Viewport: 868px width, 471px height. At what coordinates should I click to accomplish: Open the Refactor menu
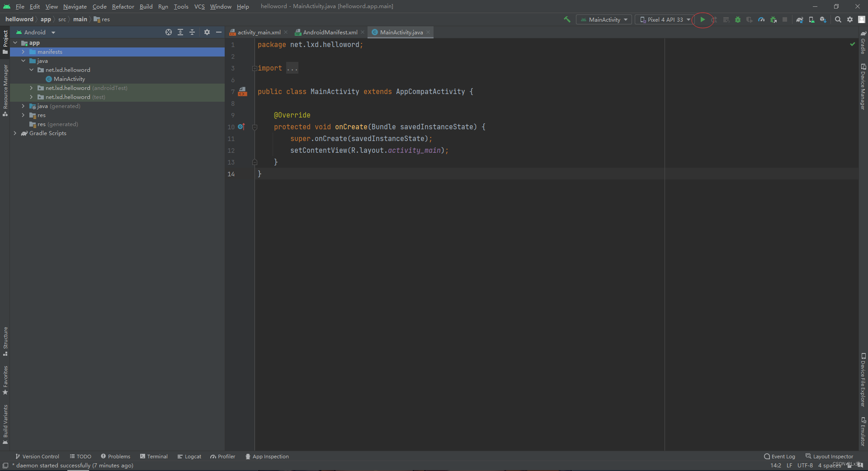coord(123,6)
